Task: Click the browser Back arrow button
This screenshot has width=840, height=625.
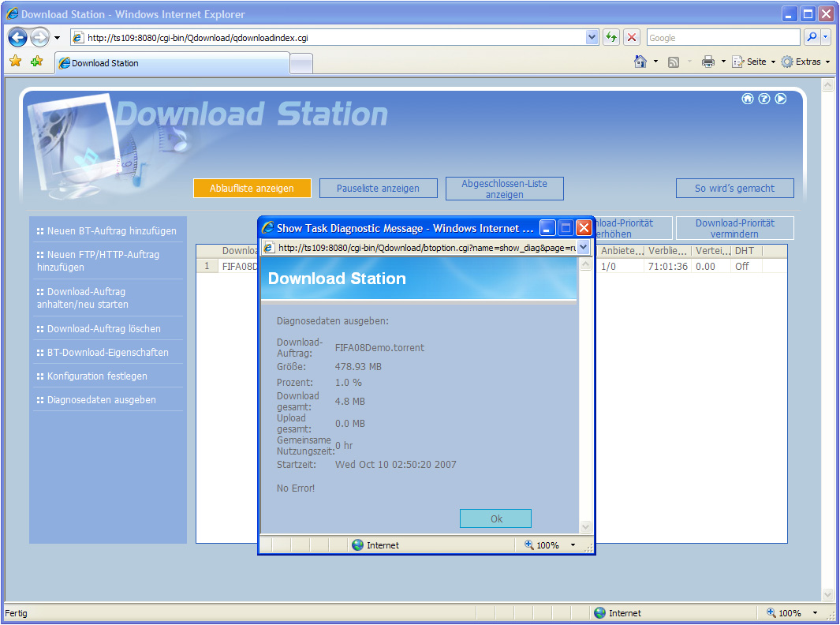Action: tap(18, 37)
